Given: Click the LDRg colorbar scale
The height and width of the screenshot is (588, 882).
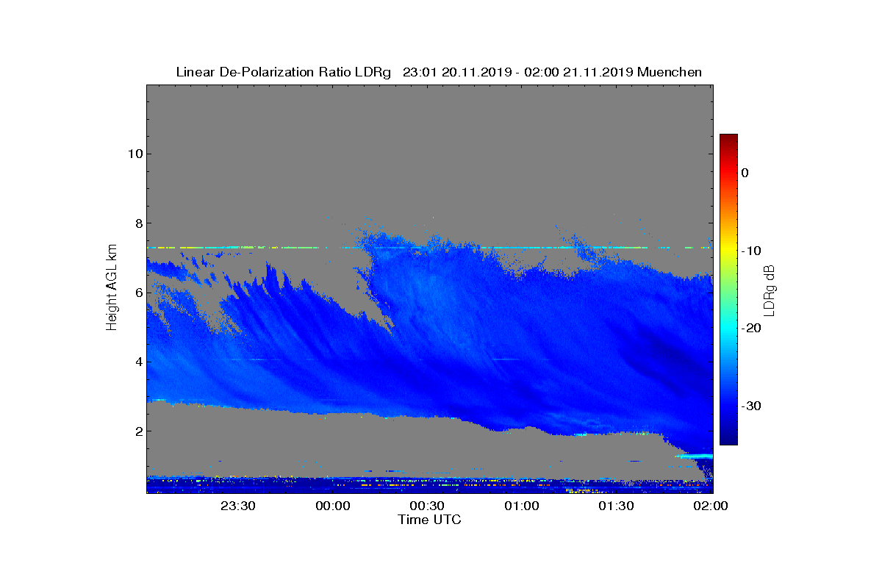Looking at the screenshot, I should click(728, 290).
